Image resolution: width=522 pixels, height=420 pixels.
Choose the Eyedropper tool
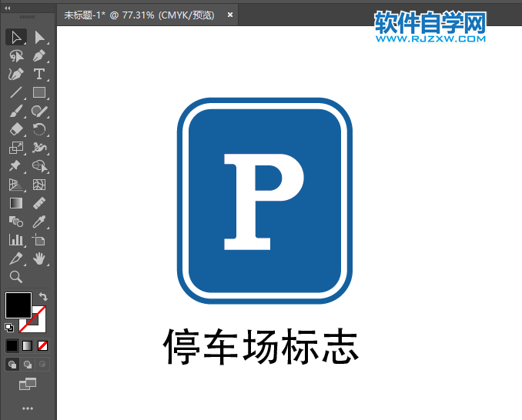point(39,222)
